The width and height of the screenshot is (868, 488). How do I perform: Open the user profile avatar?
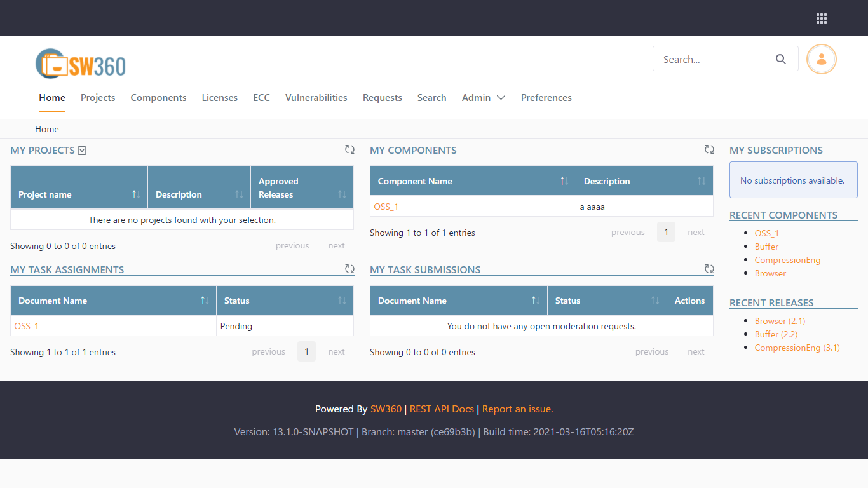pyautogui.click(x=822, y=59)
